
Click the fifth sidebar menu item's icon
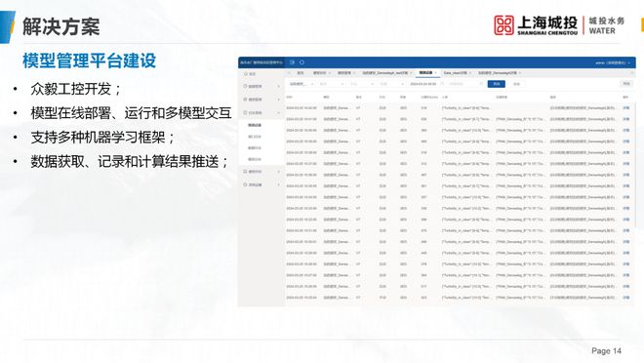245,172
